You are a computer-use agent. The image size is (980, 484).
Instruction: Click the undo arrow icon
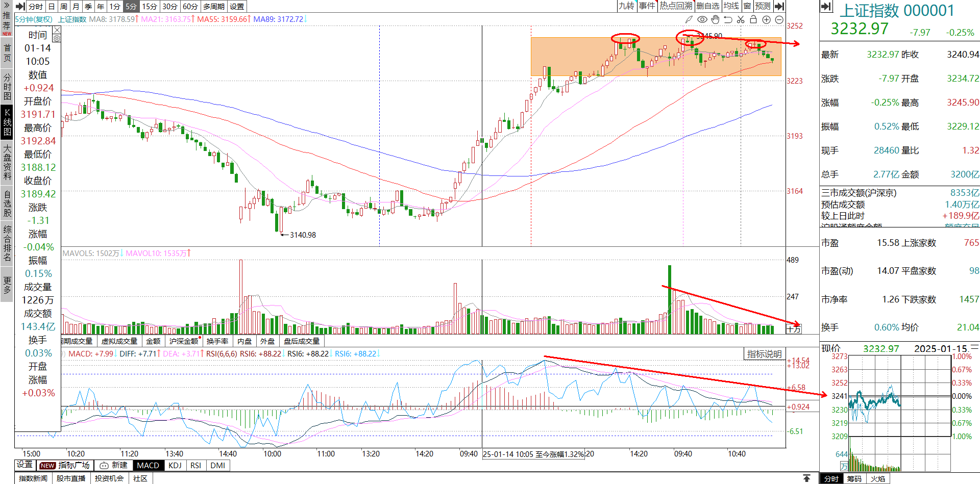[728, 19]
